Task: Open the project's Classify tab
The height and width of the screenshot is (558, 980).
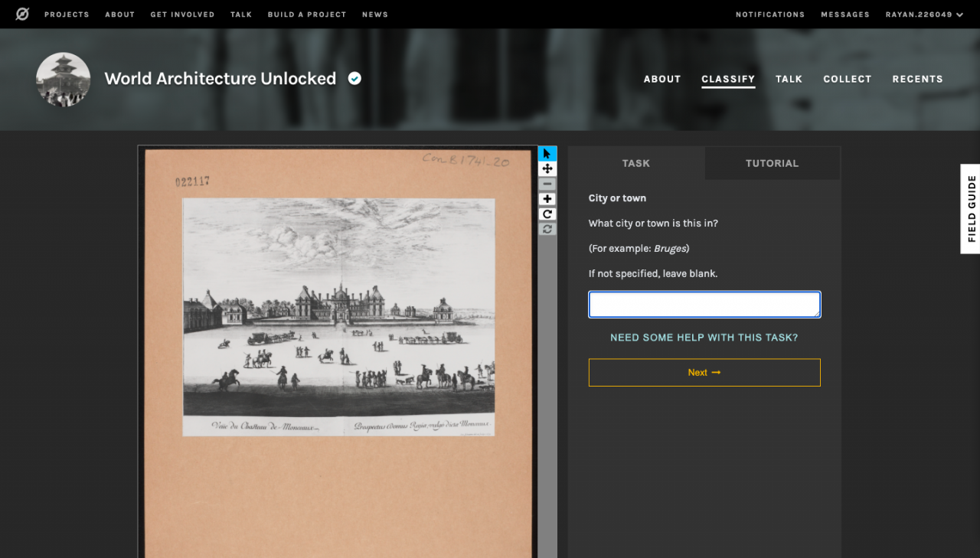Action: coord(728,79)
